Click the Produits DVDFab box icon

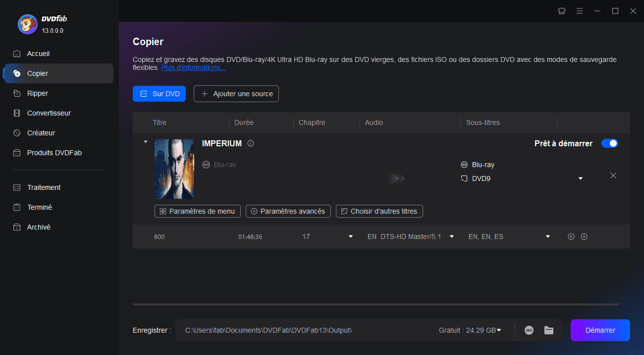tap(17, 153)
